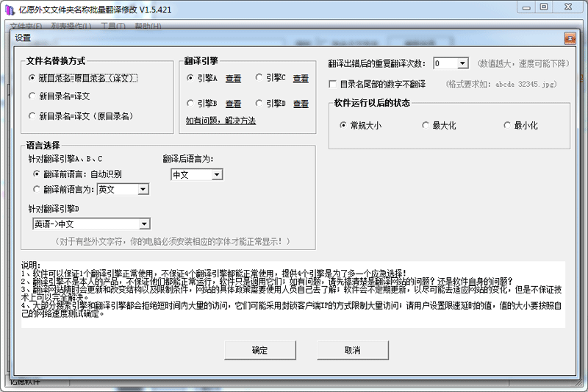Select translation engine 引擎A

point(190,78)
